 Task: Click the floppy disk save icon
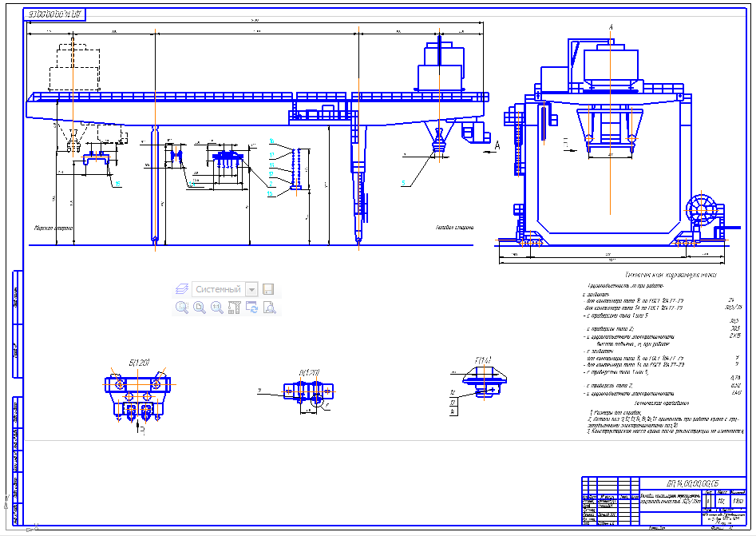click(268, 289)
